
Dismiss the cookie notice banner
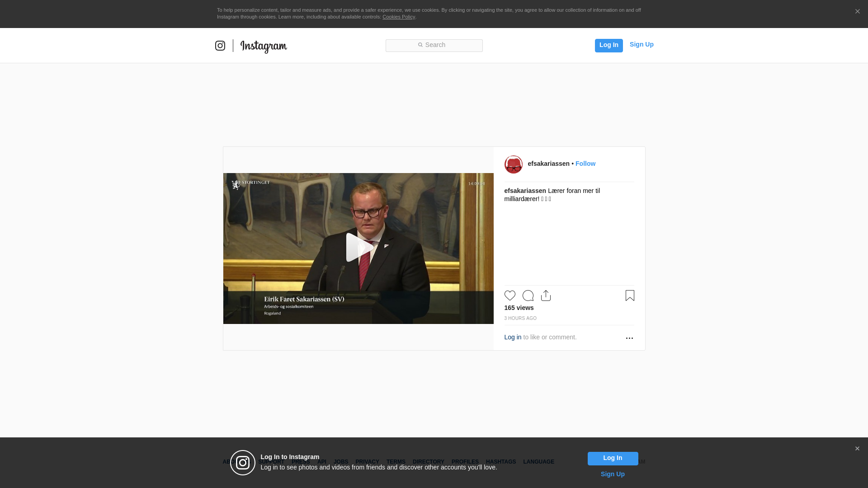tap(857, 11)
